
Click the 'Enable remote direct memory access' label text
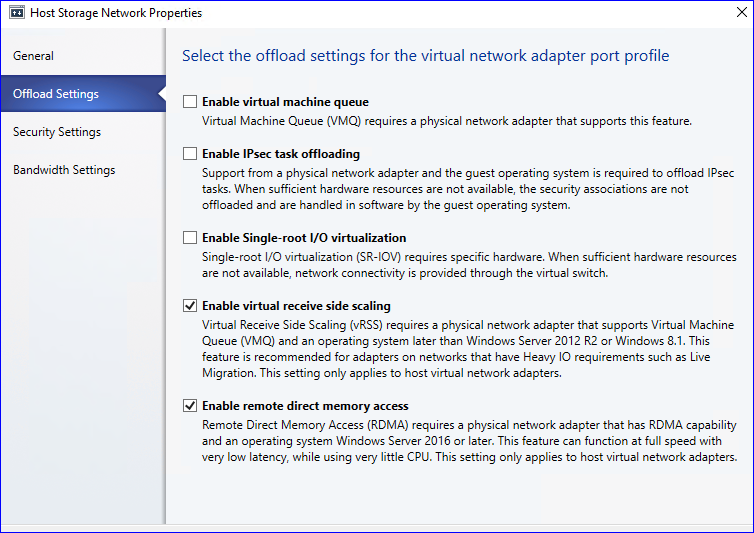tap(305, 406)
